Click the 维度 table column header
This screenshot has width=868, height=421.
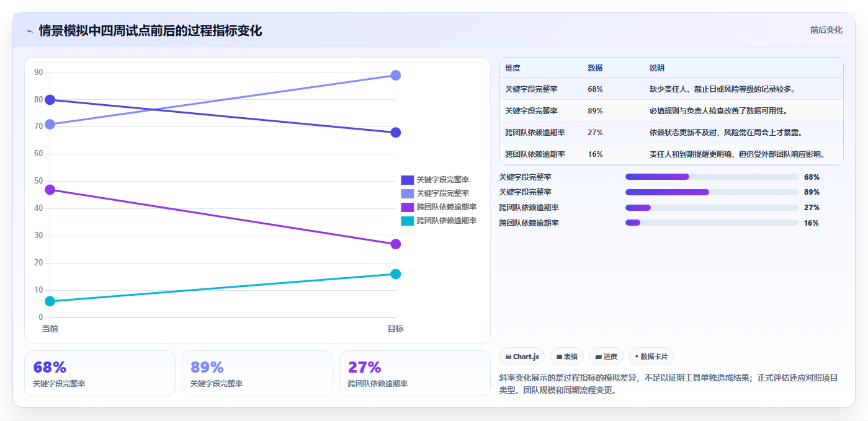[512, 68]
